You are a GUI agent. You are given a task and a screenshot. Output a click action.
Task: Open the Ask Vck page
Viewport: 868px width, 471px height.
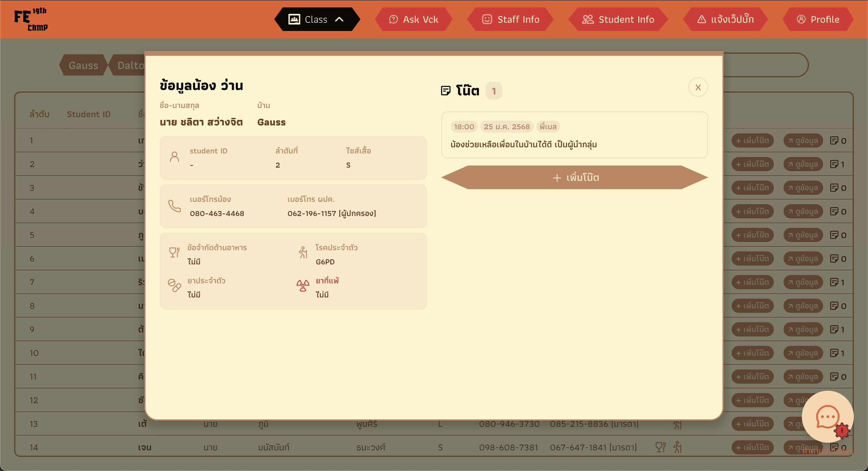click(413, 19)
